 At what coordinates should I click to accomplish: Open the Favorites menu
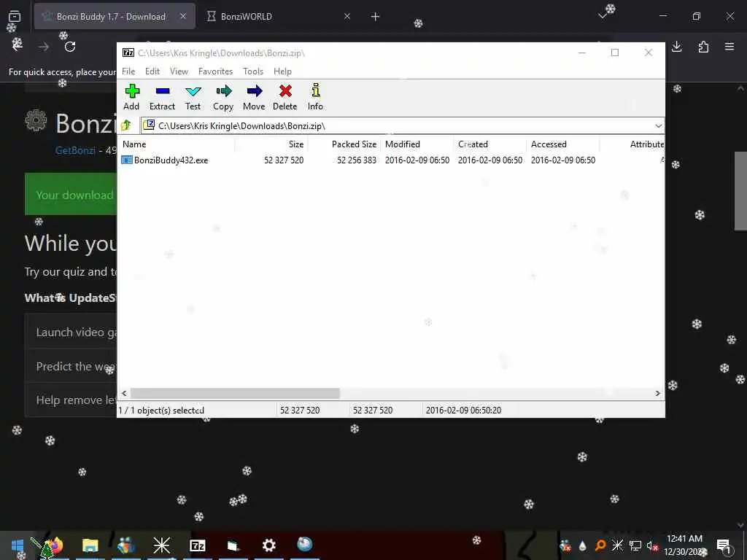[x=215, y=71]
